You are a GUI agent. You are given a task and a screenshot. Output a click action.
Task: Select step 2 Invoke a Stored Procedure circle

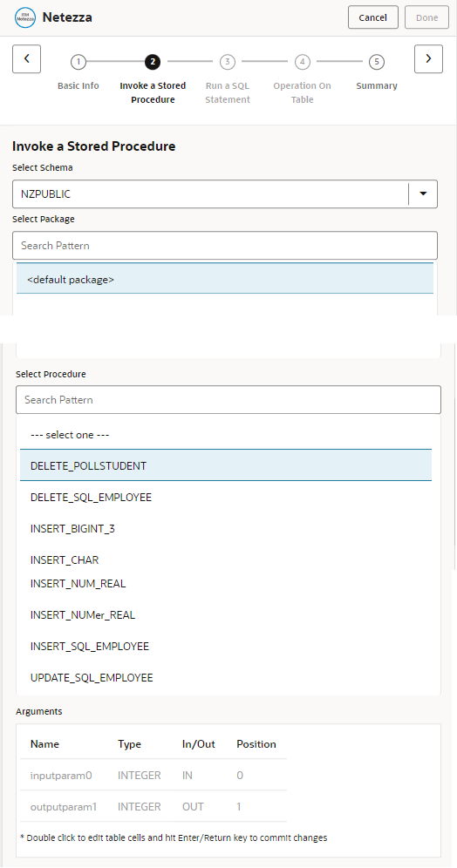153,62
